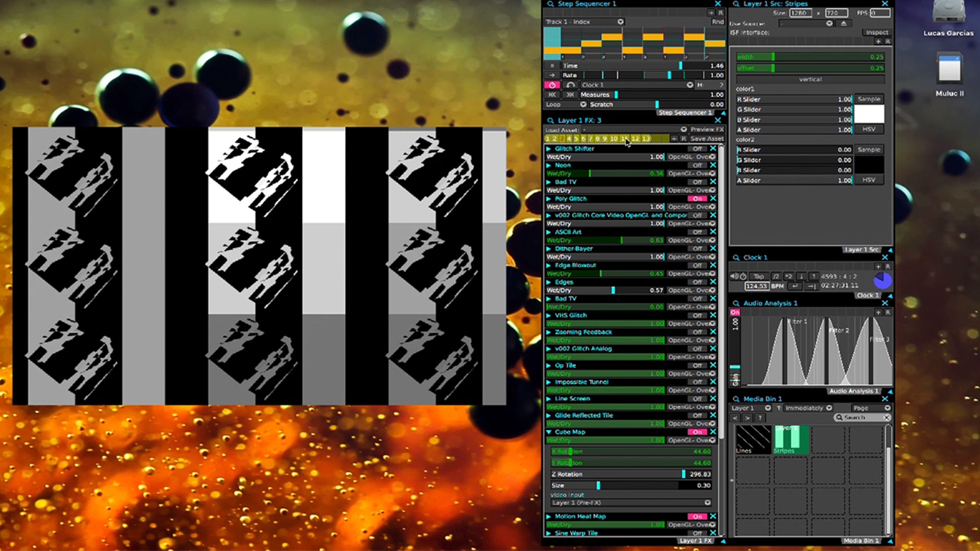
Task: Select FX preset number 12
Action: (x=635, y=139)
